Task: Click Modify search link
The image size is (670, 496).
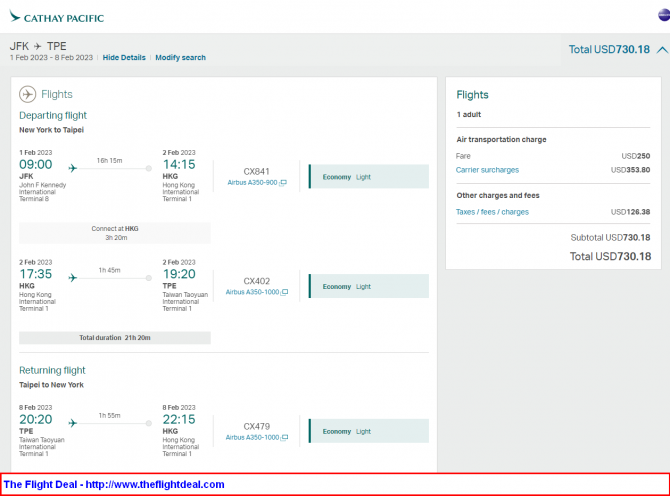Action: click(x=180, y=58)
